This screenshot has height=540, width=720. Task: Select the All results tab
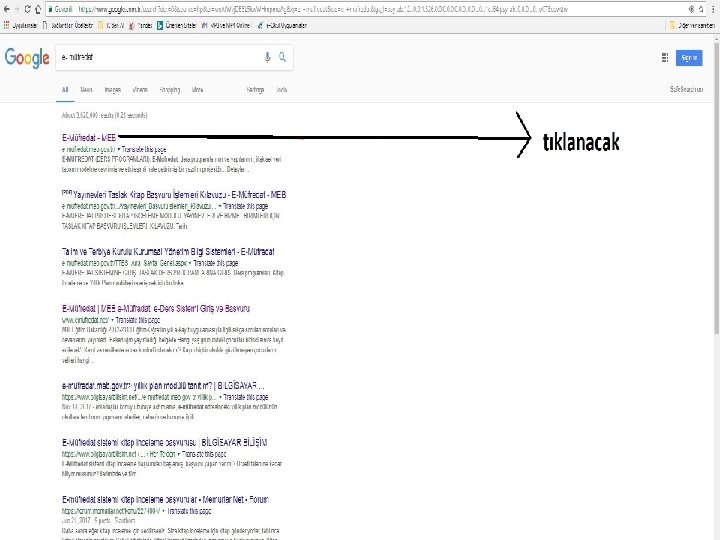65,90
